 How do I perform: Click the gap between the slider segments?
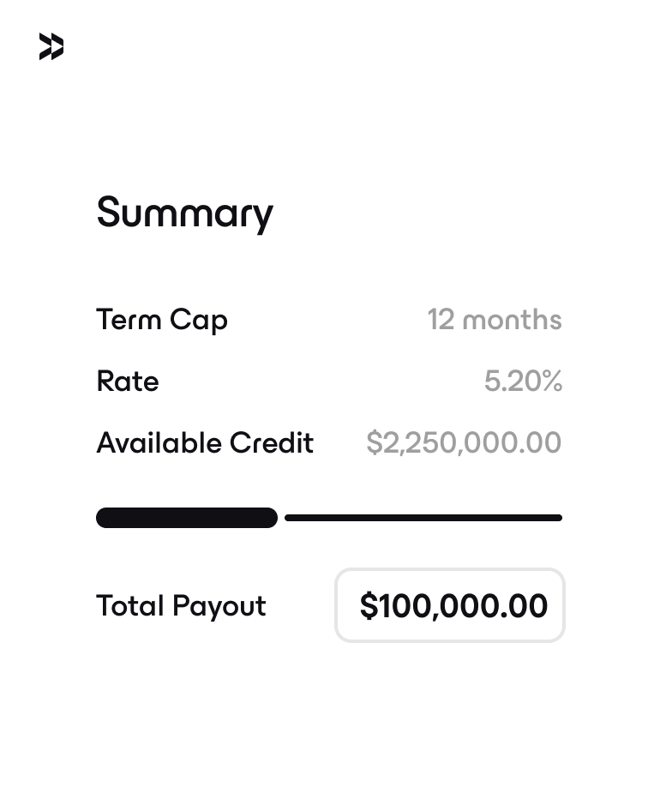click(281, 518)
